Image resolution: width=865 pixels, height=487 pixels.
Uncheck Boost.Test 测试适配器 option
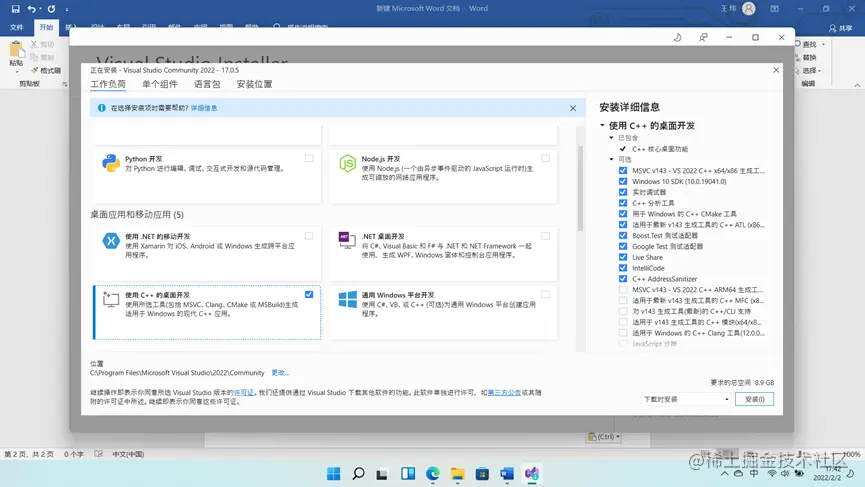tap(623, 236)
